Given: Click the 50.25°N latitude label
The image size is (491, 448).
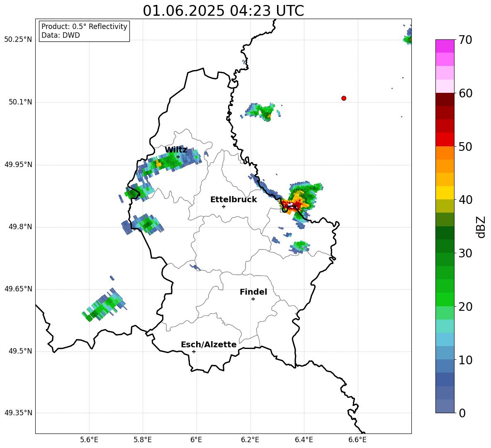Looking at the screenshot, I should [18, 40].
